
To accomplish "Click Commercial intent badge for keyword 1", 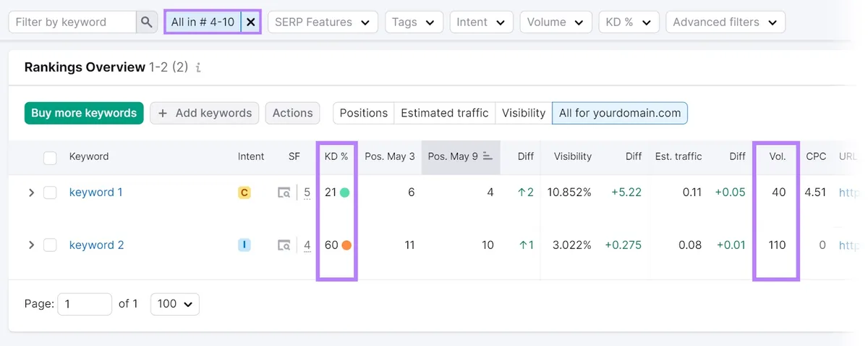I will click(244, 193).
